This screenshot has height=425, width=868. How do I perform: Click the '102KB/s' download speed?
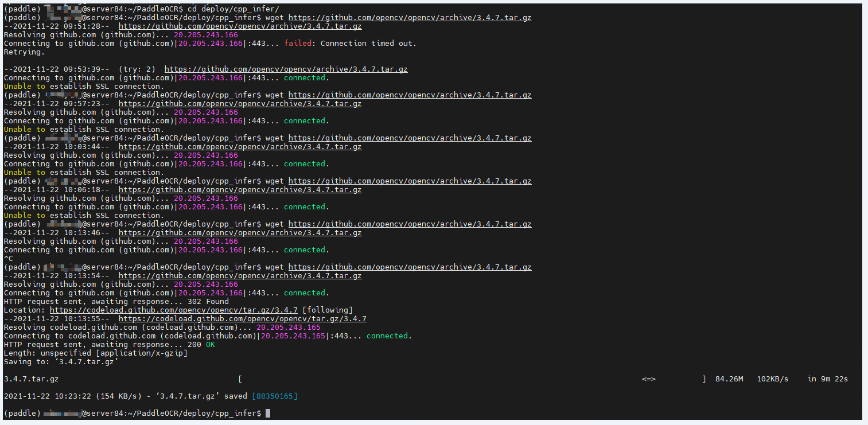pyautogui.click(x=773, y=379)
